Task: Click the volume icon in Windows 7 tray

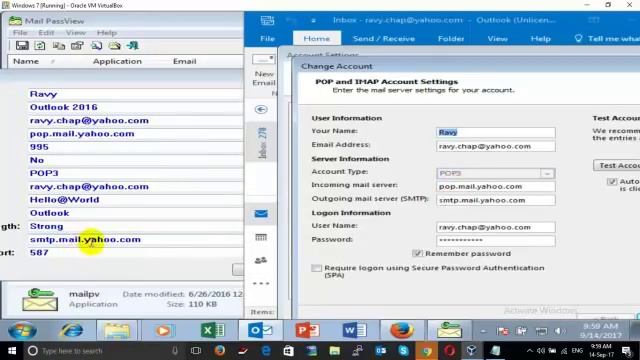Action: pos(560,331)
